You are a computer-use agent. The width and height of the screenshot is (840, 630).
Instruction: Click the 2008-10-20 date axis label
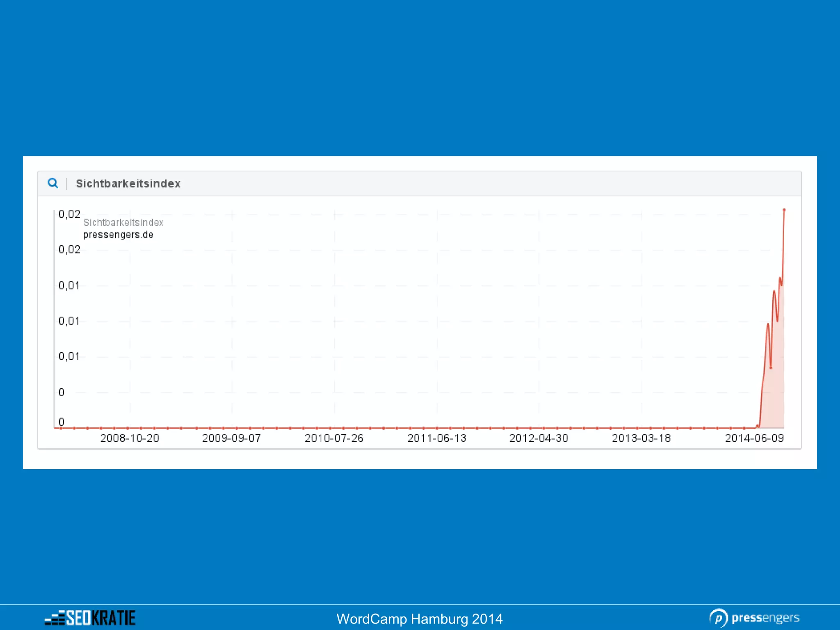(x=130, y=438)
